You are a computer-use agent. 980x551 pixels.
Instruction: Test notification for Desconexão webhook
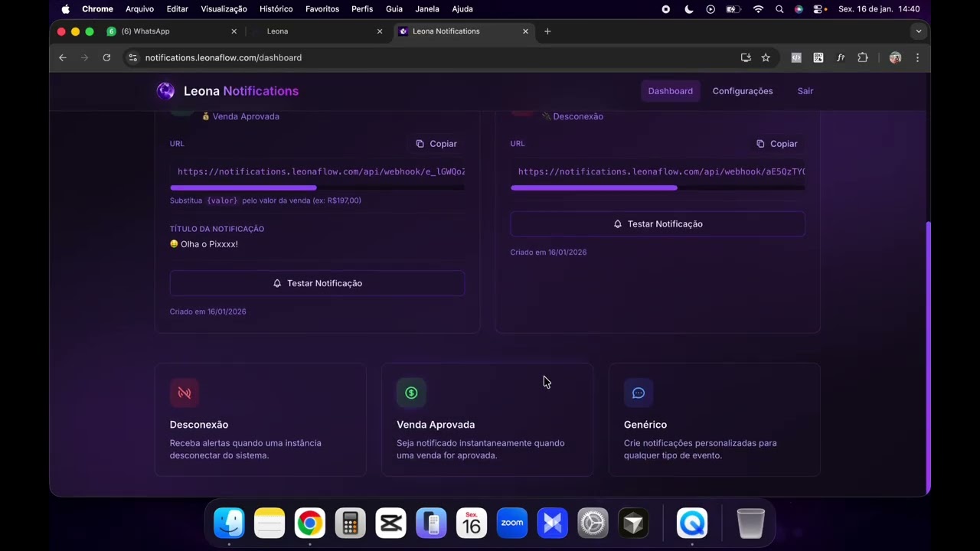[x=658, y=224]
